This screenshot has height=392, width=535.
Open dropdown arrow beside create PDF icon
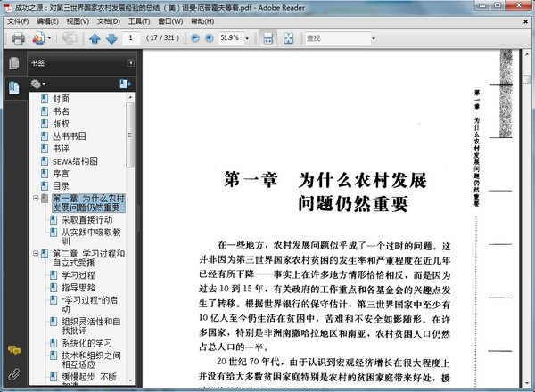pyautogui.click(x=49, y=38)
